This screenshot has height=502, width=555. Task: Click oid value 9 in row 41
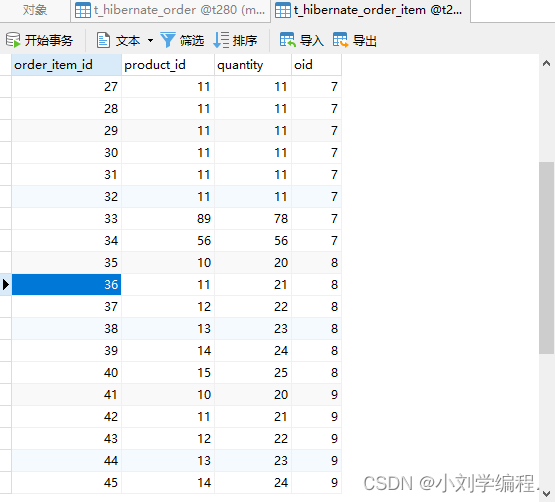point(334,394)
